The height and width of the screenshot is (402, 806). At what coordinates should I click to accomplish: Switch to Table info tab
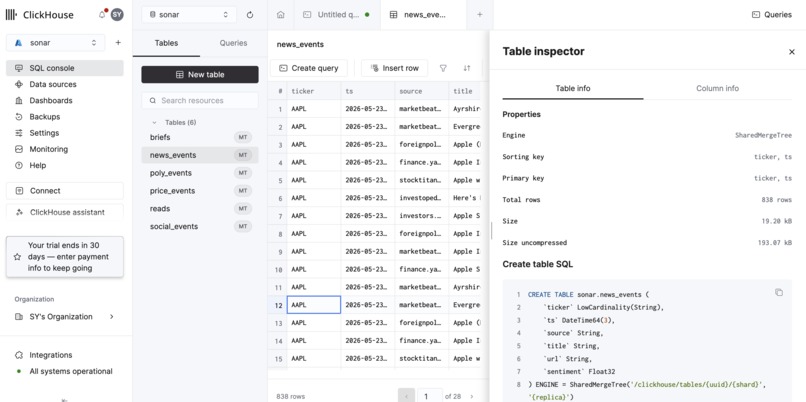tap(573, 88)
